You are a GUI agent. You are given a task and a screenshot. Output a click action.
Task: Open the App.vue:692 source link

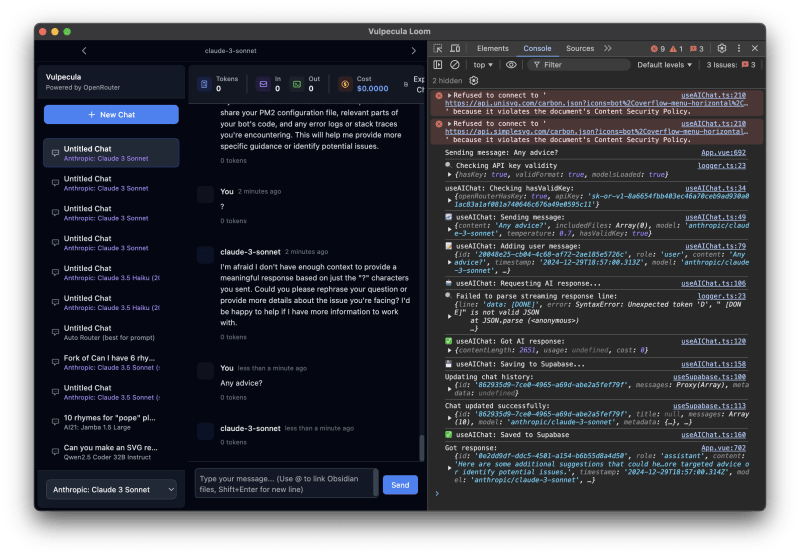pos(723,153)
